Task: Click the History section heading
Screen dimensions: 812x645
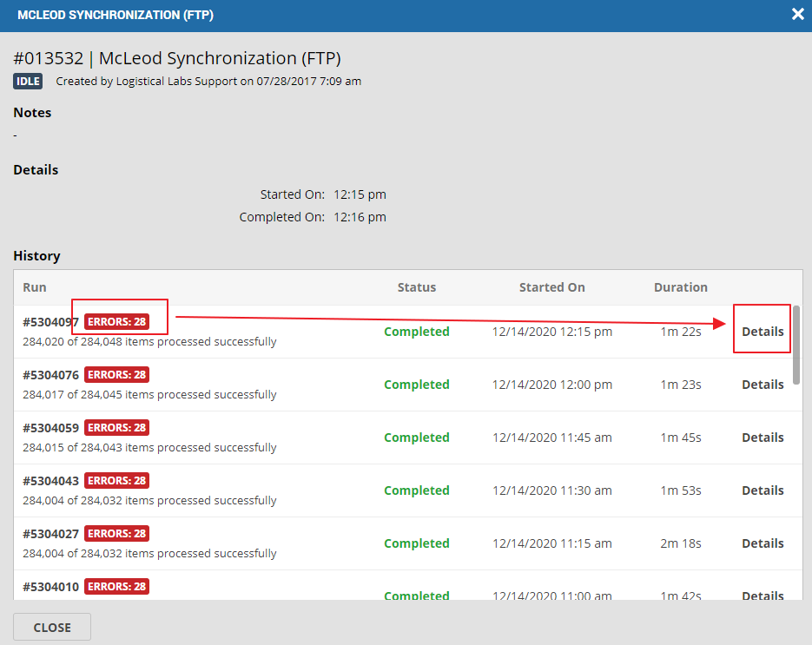Action: point(36,256)
